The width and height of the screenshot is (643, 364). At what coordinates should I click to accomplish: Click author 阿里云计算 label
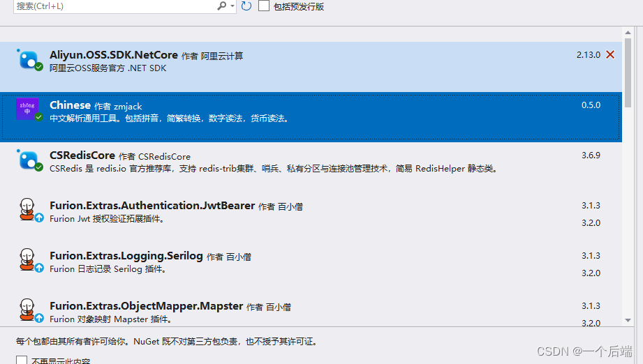[222, 56]
